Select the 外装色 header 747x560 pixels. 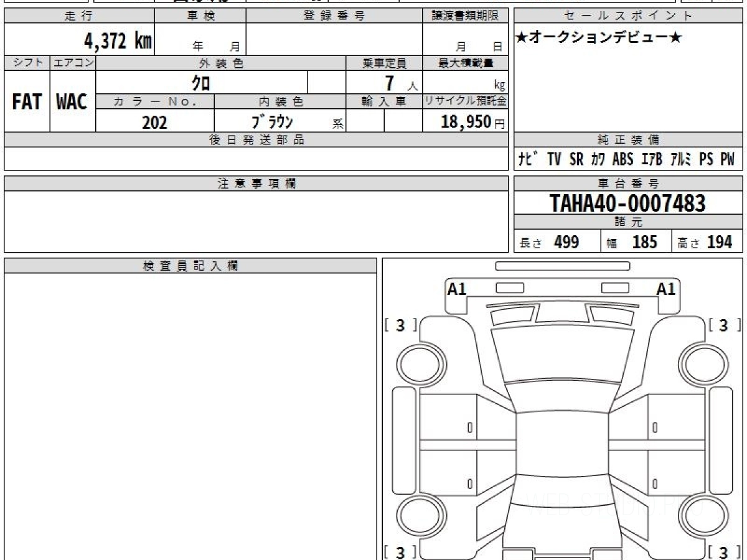(221, 63)
